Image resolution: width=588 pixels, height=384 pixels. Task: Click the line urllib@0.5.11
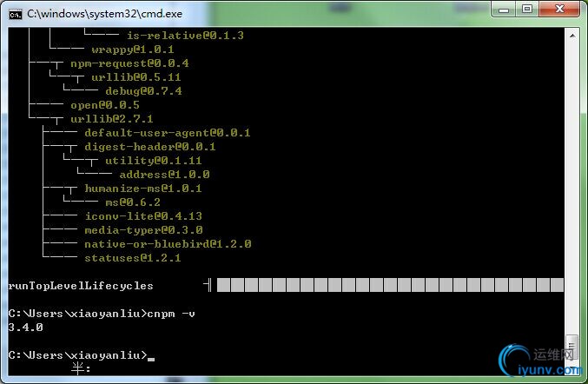pyautogui.click(x=136, y=77)
